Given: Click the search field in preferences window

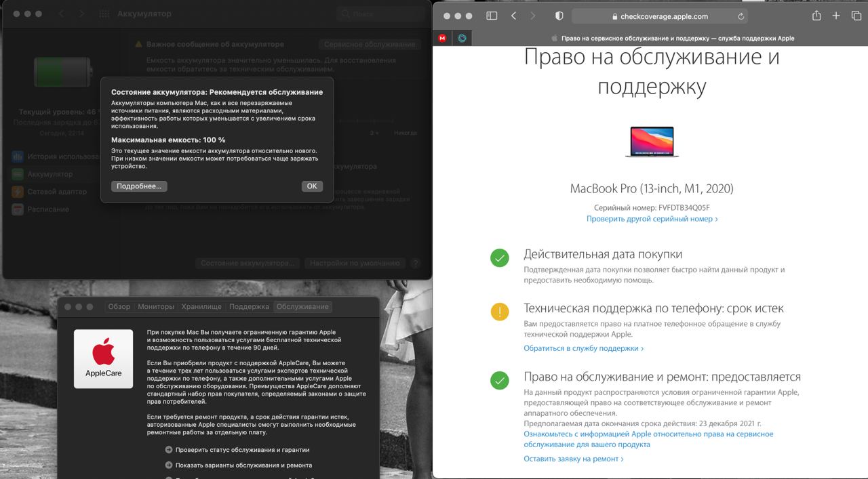Looking at the screenshot, I should (380, 14).
